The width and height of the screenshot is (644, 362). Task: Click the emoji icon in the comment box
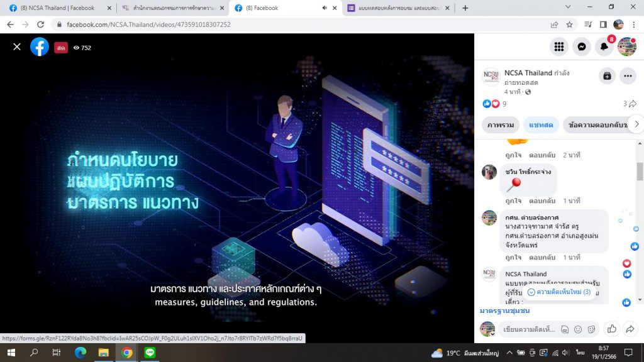pyautogui.click(x=578, y=329)
